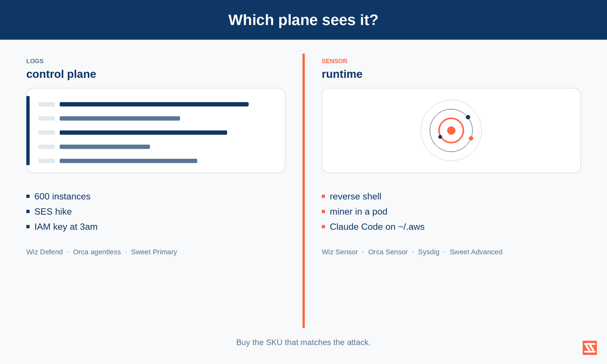
Task: Click 'Claude Code on ~/.aws' item
Action: (x=377, y=226)
